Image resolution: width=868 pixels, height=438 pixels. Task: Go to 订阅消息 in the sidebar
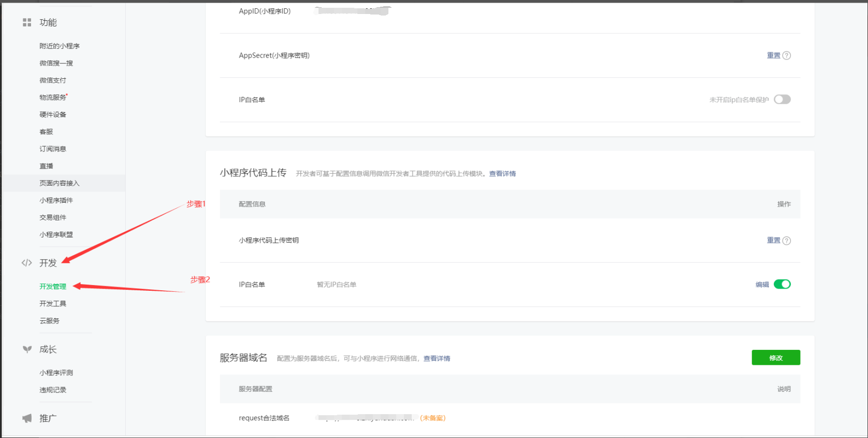53,149
